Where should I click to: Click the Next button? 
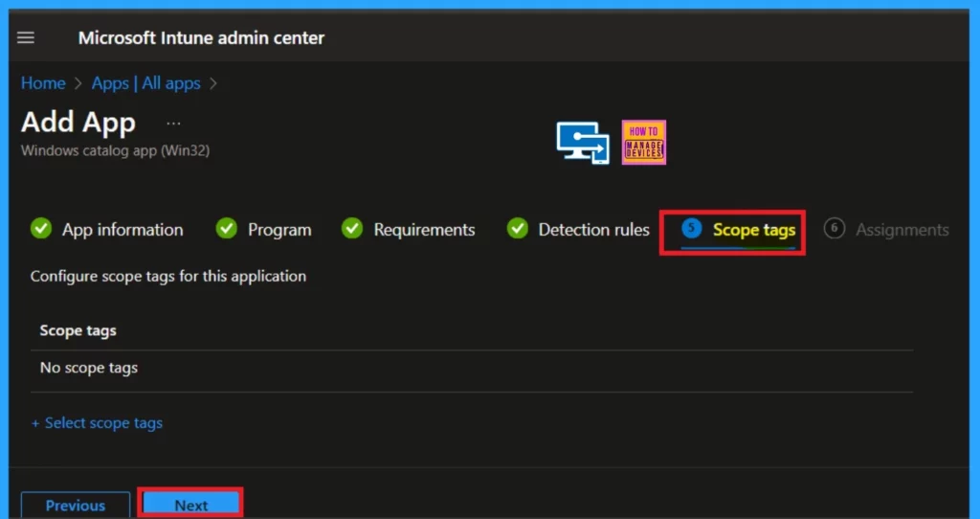click(x=190, y=505)
